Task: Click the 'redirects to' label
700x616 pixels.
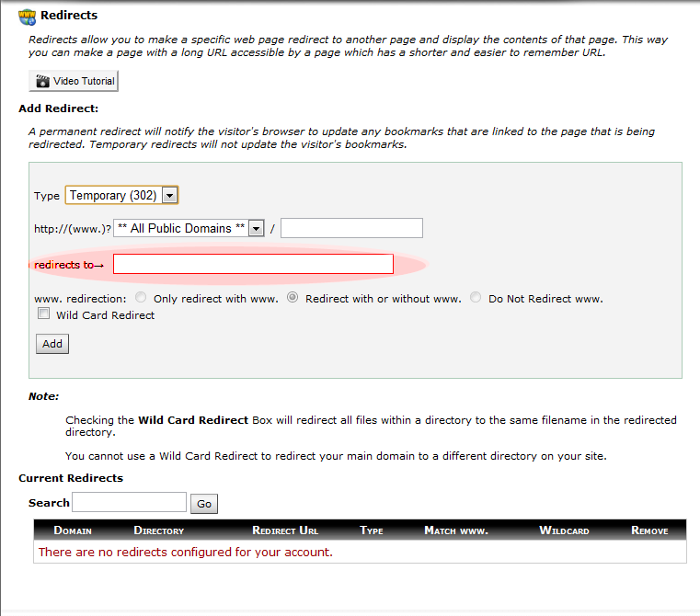Action: 69,265
